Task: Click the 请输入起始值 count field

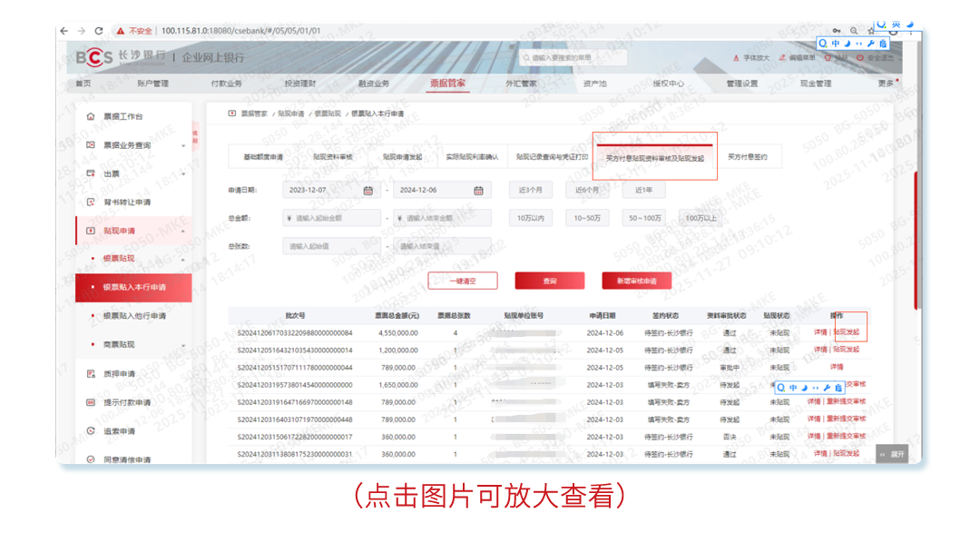Action: click(x=331, y=246)
